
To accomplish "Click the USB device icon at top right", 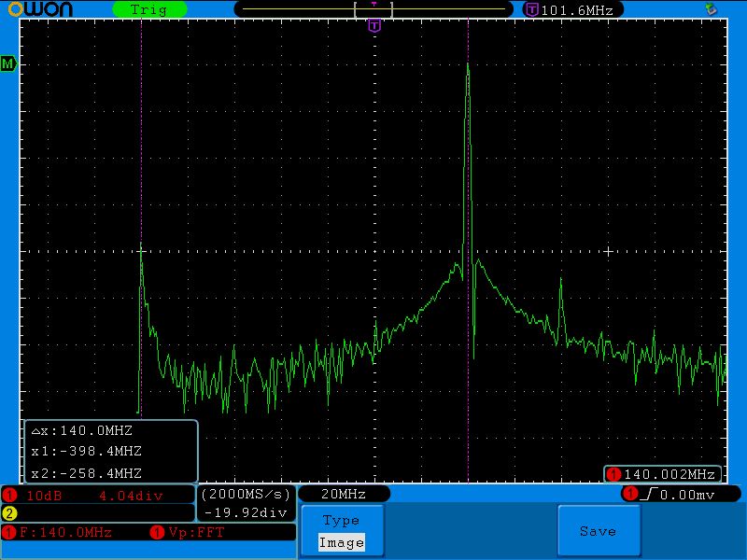I will [x=711, y=8].
